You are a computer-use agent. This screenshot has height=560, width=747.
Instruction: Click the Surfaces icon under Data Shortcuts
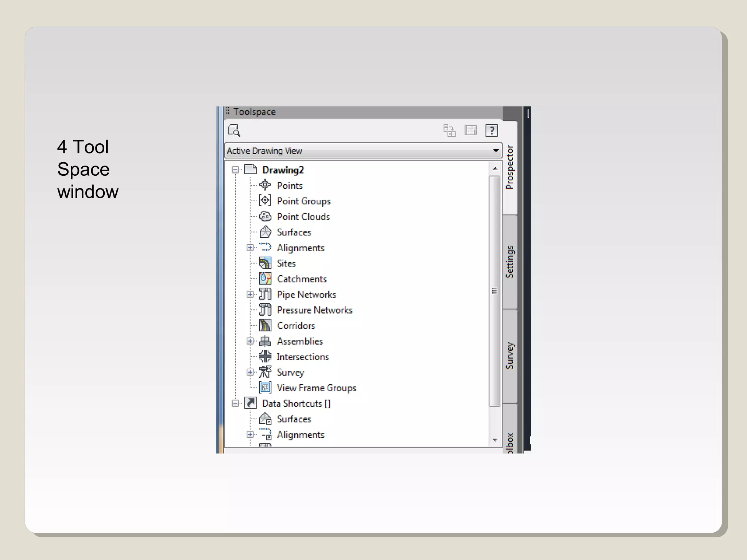coord(265,419)
